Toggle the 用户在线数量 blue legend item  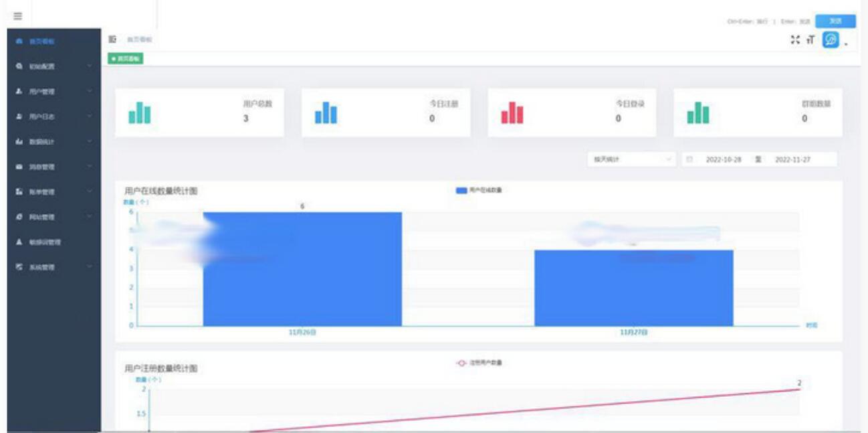pos(479,191)
